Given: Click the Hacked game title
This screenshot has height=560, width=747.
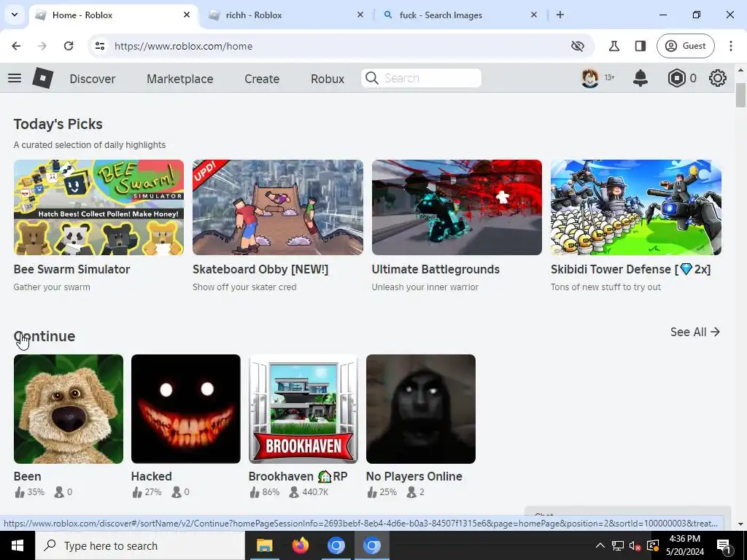Looking at the screenshot, I should point(151,476).
